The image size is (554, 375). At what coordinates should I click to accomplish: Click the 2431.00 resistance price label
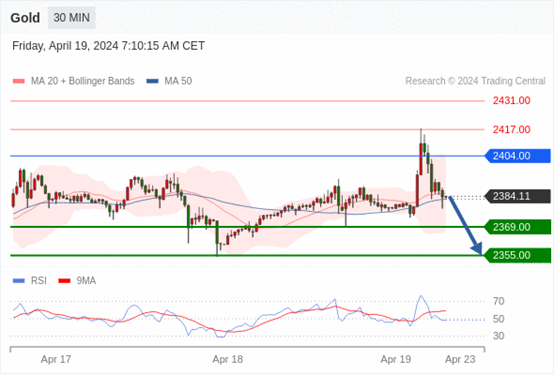pyautogui.click(x=512, y=101)
